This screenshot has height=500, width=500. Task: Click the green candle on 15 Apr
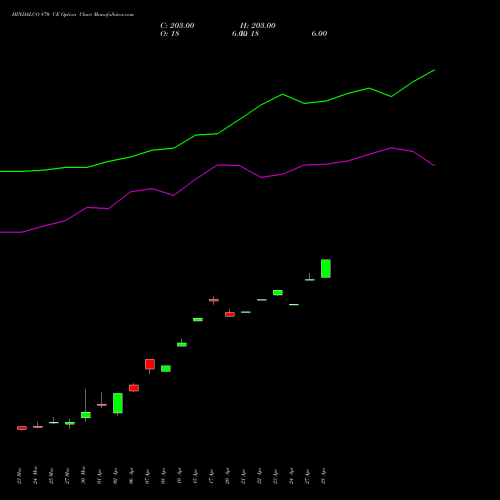pyautogui.click(x=198, y=319)
